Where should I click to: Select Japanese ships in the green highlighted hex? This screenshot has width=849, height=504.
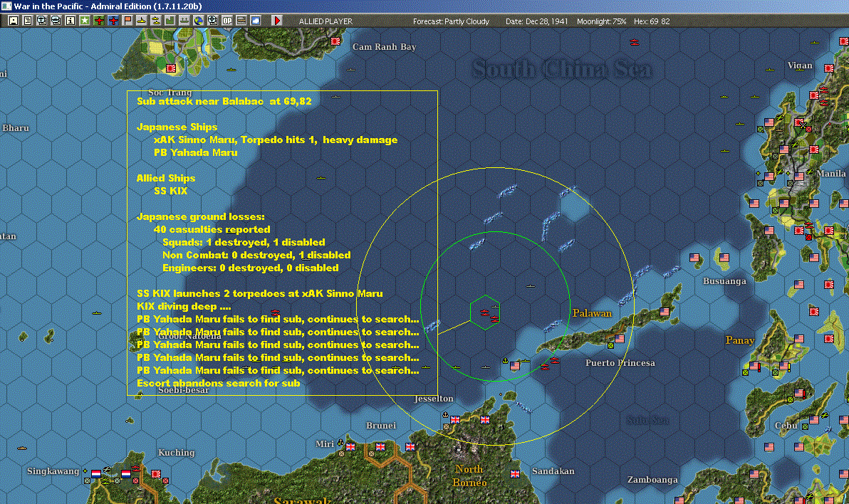point(489,315)
